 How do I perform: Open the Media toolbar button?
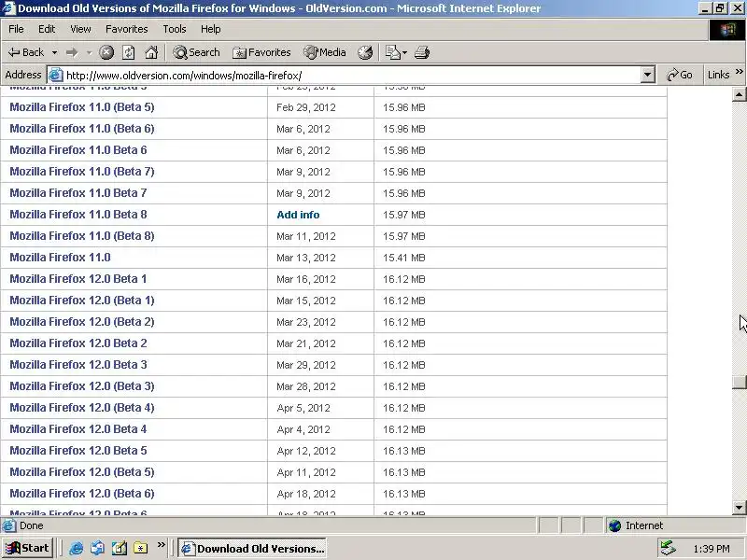pyautogui.click(x=325, y=52)
